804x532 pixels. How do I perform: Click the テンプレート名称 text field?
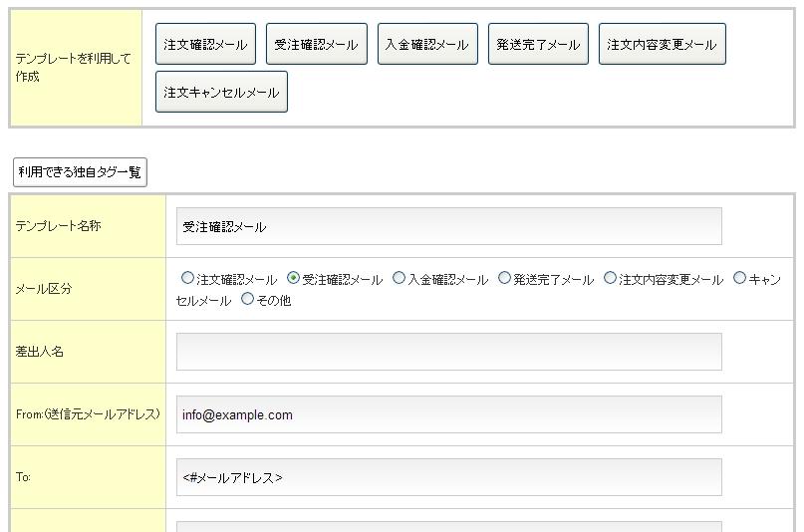(448, 226)
